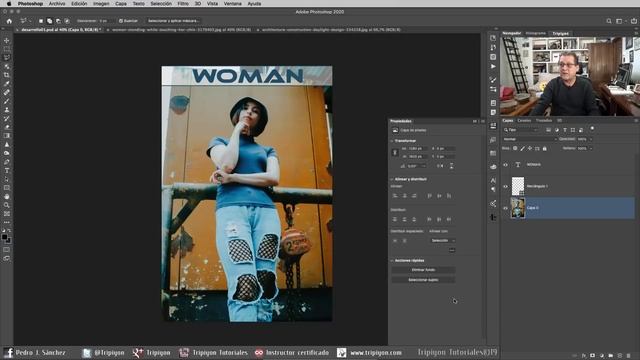Select the Gradient tool

[x=7, y=136]
